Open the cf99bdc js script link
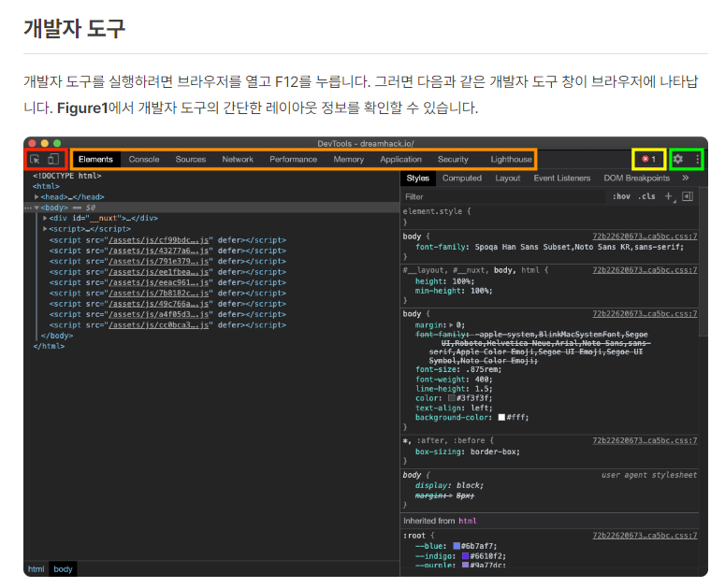This screenshot has height=588, width=725. [x=158, y=240]
